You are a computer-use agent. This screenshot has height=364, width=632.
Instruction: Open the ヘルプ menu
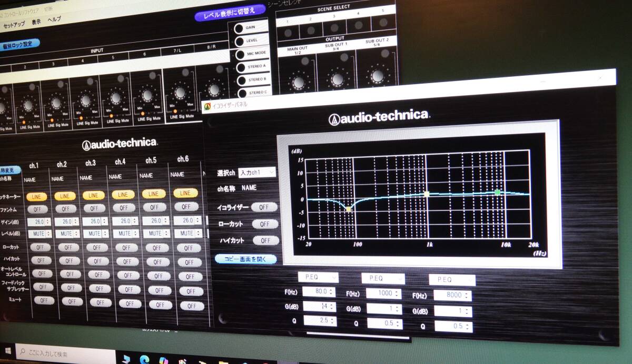point(54,19)
